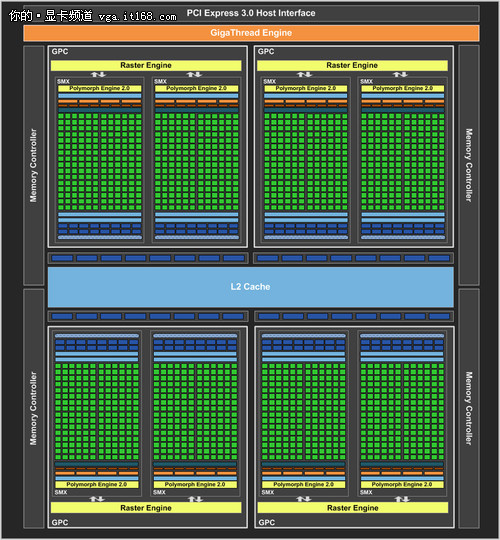Image resolution: width=500 pixels, height=540 pixels.
Task: Click SMX label of lower-right GPC's right unit
Action: [366, 492]
